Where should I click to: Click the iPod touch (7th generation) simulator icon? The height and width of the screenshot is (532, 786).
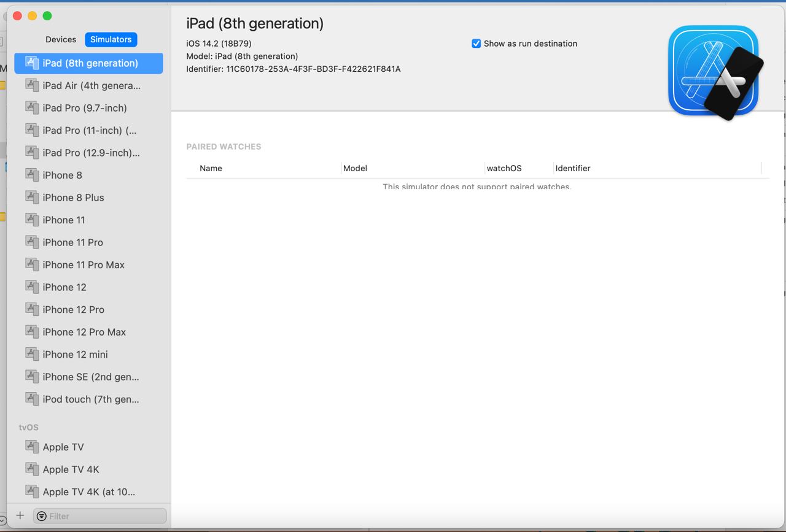tap(32, 398)
